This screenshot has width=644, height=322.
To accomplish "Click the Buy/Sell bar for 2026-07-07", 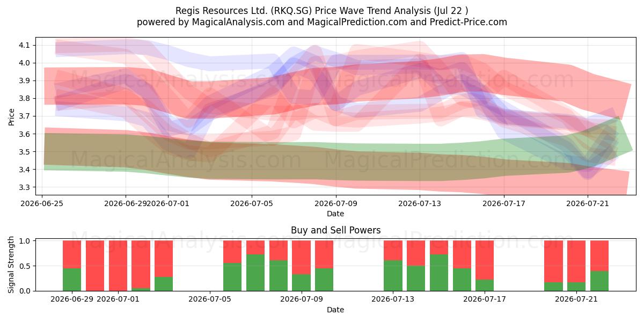I will coord(255,266).
